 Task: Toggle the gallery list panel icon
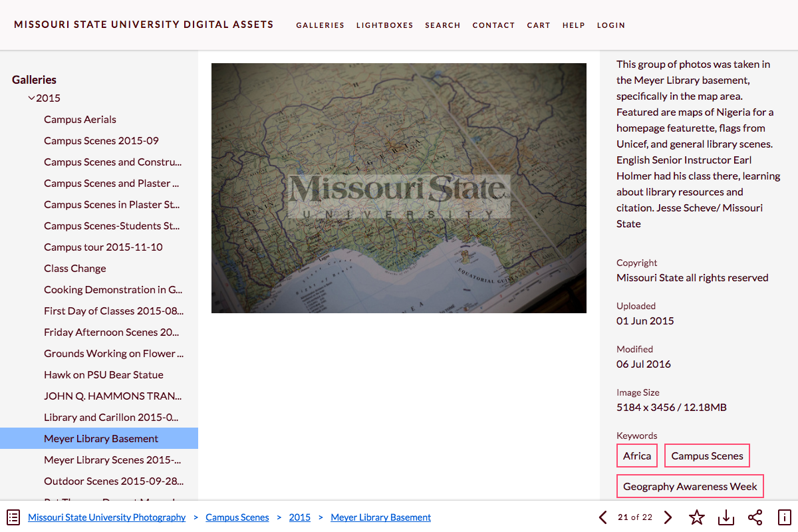point(13,517)
